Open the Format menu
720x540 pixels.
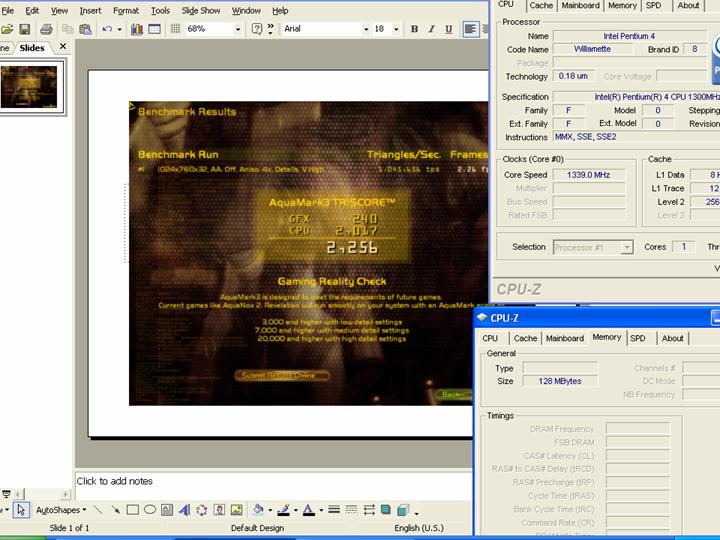point(126,10)
